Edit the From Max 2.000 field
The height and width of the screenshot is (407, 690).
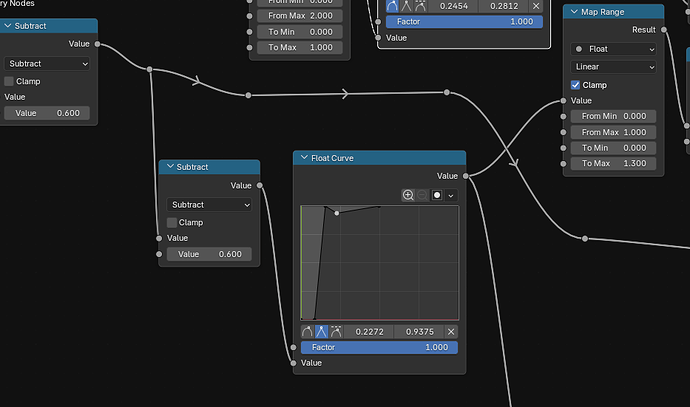(300, 16)
